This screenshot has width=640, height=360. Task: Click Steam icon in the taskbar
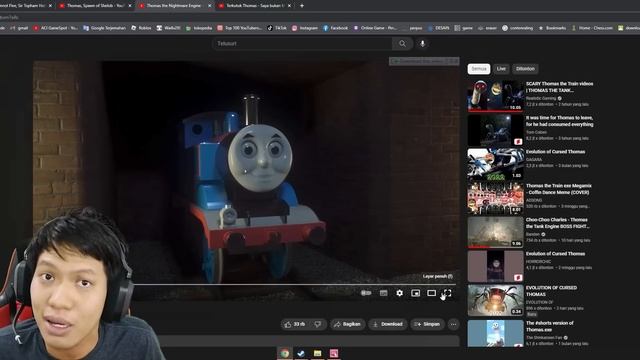pos(301,353)
